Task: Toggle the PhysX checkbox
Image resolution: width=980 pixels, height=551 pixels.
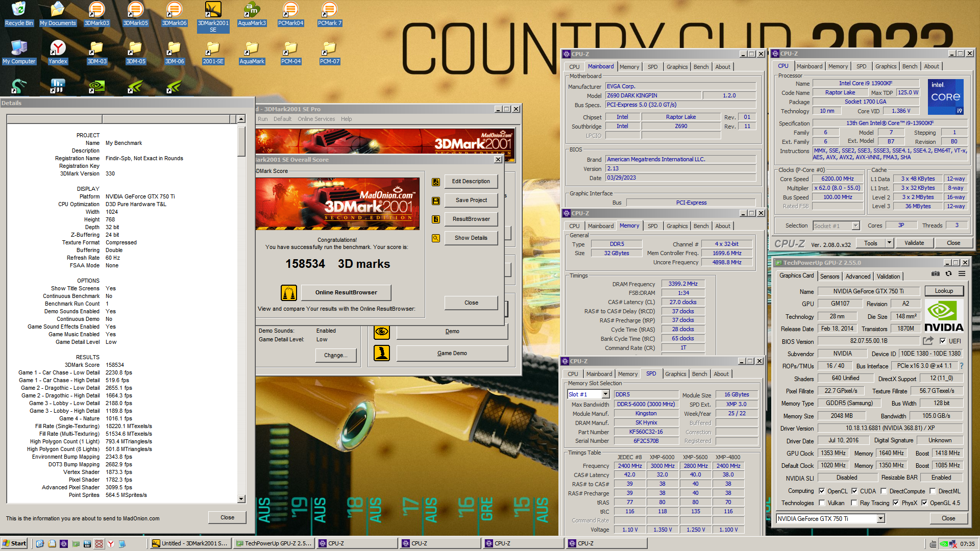Action: 896,503
